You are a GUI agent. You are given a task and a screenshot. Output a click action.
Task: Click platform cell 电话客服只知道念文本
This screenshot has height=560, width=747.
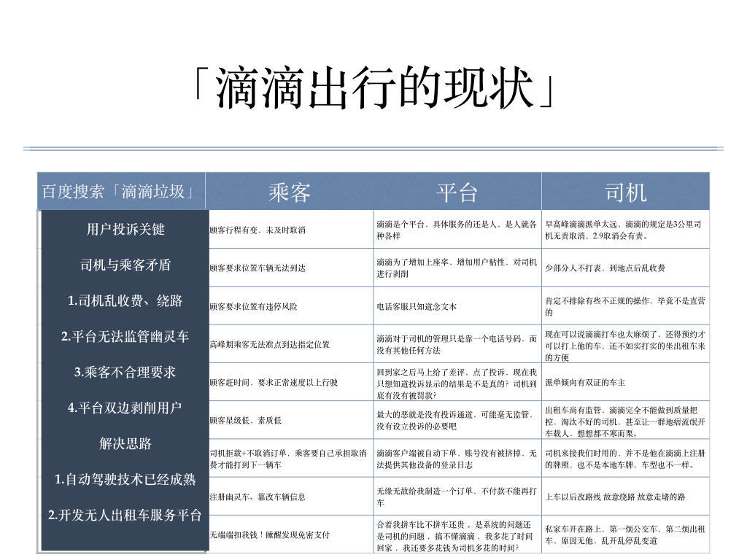(457, 306)
